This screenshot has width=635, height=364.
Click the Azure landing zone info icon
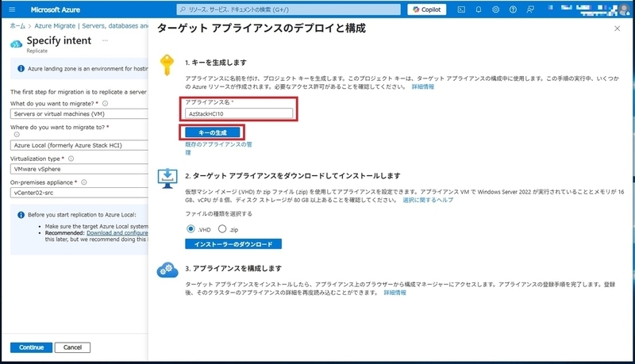[21, 69]
